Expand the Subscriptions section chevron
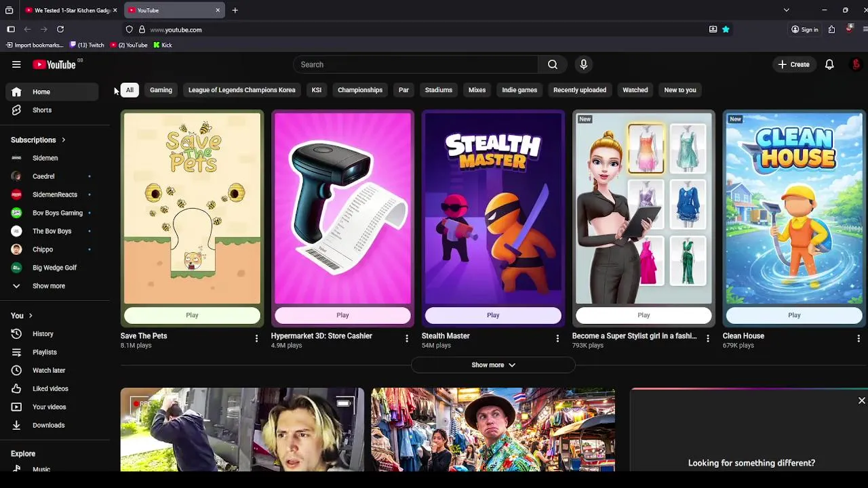Image resolution: width=868 pixels, height=488 pixels. tap(63, 140)
